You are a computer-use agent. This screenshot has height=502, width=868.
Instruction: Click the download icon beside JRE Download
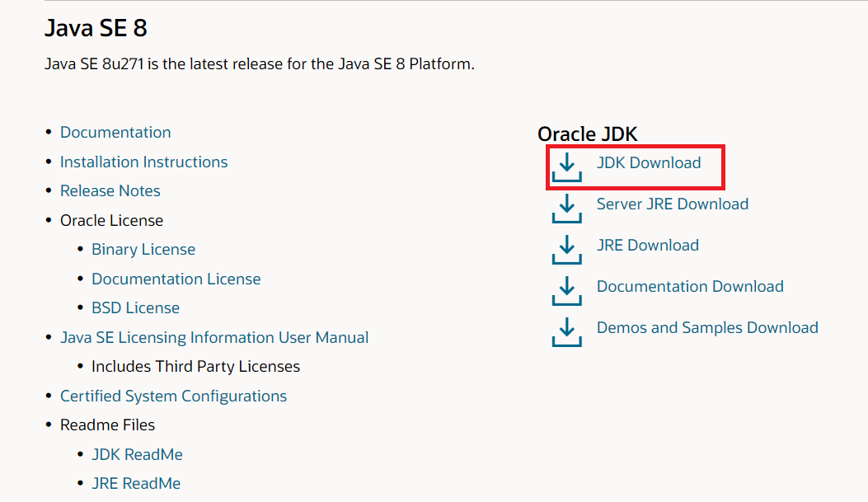(566, 250)
